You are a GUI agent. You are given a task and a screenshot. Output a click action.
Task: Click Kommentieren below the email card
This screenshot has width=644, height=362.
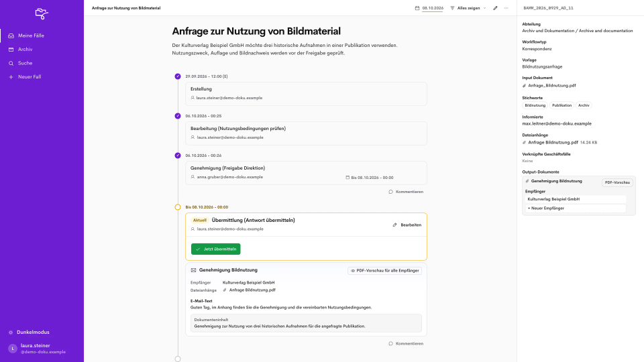click(409, 343)
